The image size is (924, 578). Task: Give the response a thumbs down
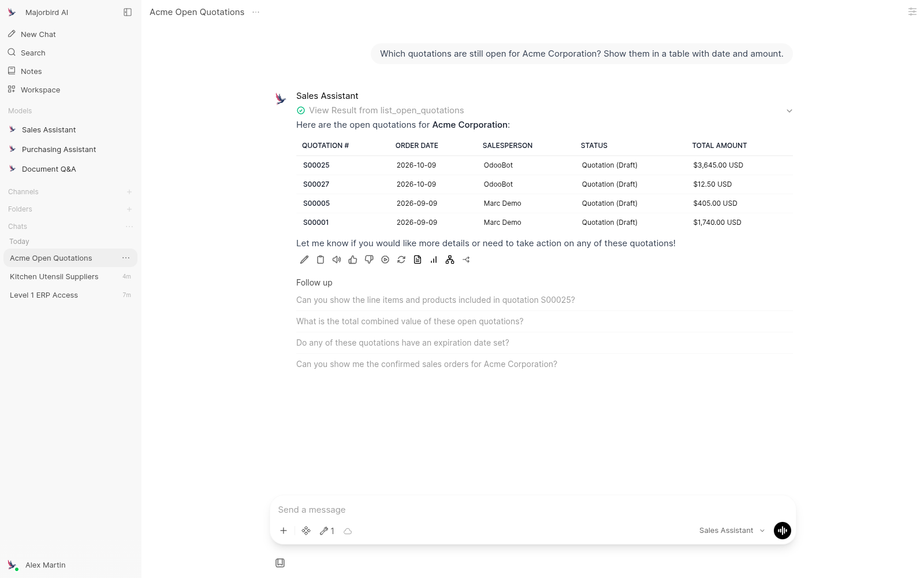pyautogui.click(x=369, y=260)
